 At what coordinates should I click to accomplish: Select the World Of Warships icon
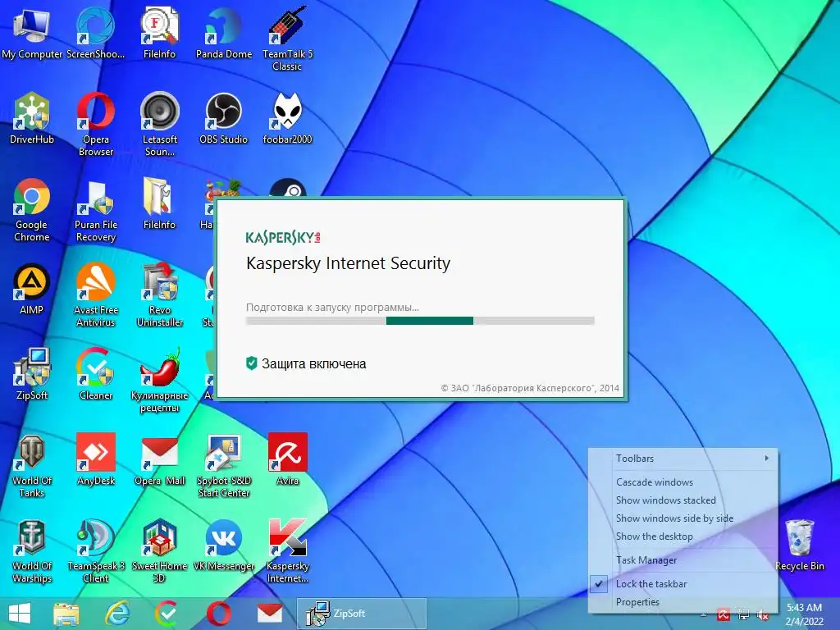click(x=32, y=550)
